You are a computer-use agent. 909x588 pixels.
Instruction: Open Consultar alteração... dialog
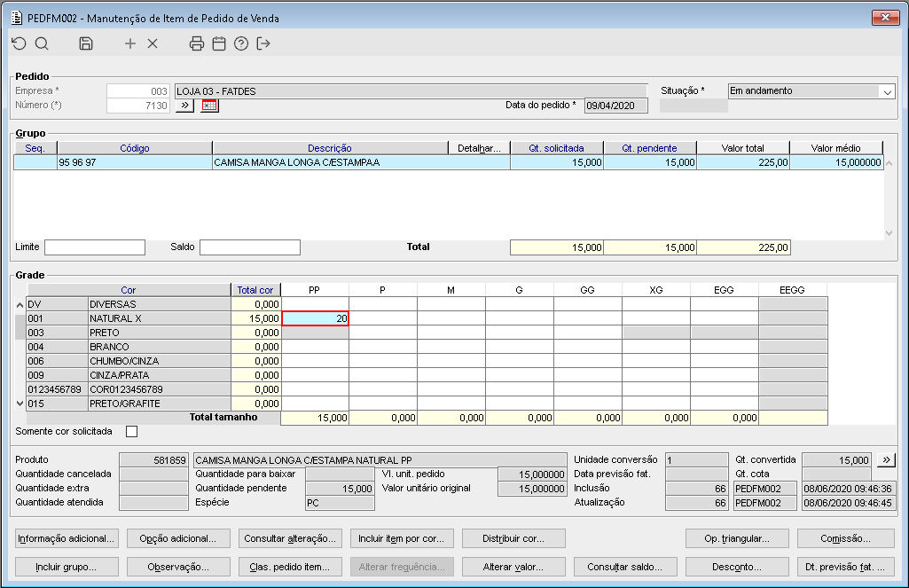(x=291, y=538)
